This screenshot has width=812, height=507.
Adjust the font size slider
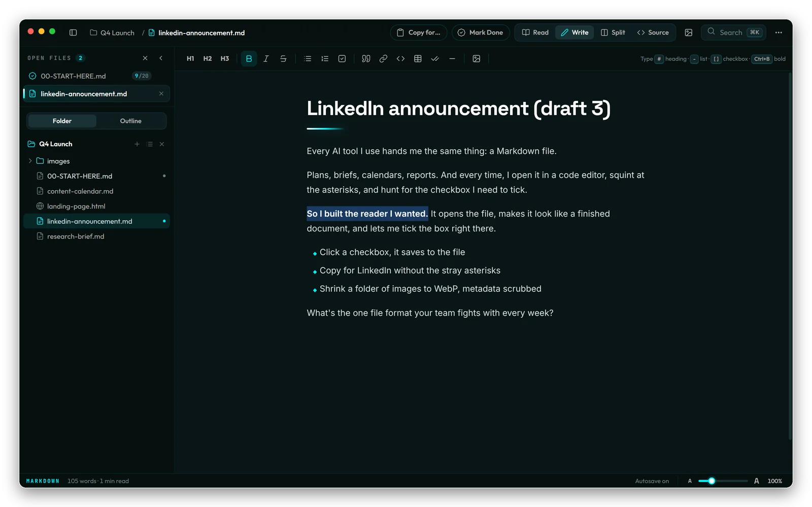click(723, 481)
